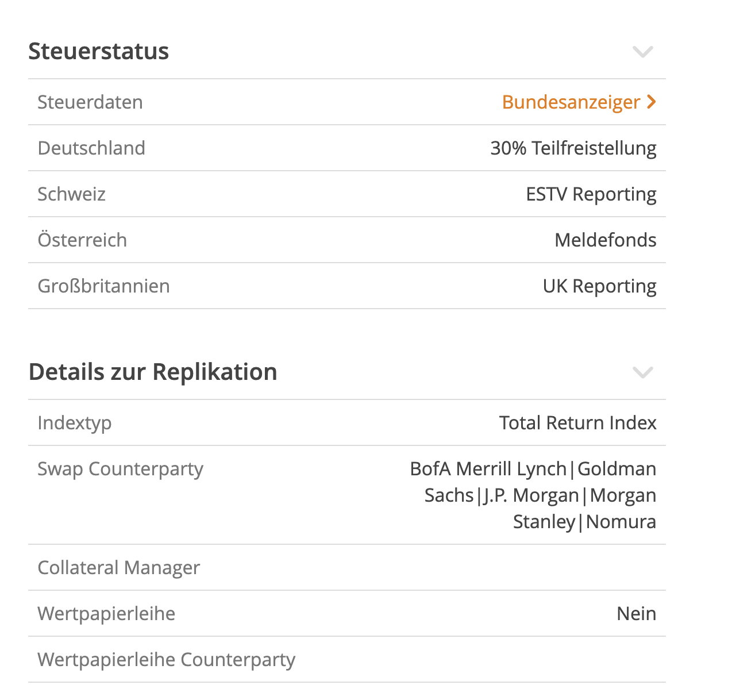Click the Deutschland row label
732x700 pixels.
point(91,148)
